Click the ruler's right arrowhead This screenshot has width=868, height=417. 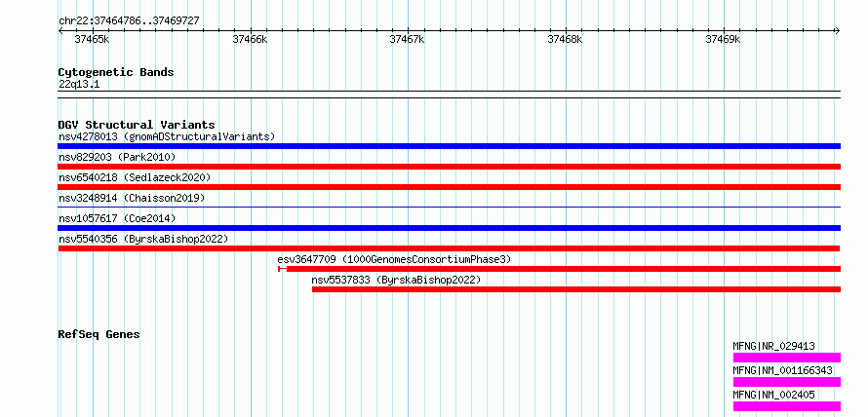[838, 30]
